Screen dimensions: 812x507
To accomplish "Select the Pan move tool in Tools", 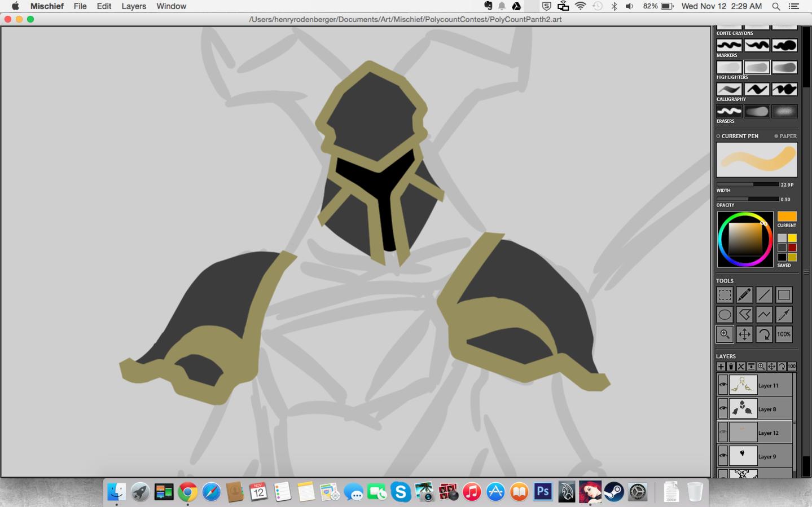I will click(x=744, y=334).
